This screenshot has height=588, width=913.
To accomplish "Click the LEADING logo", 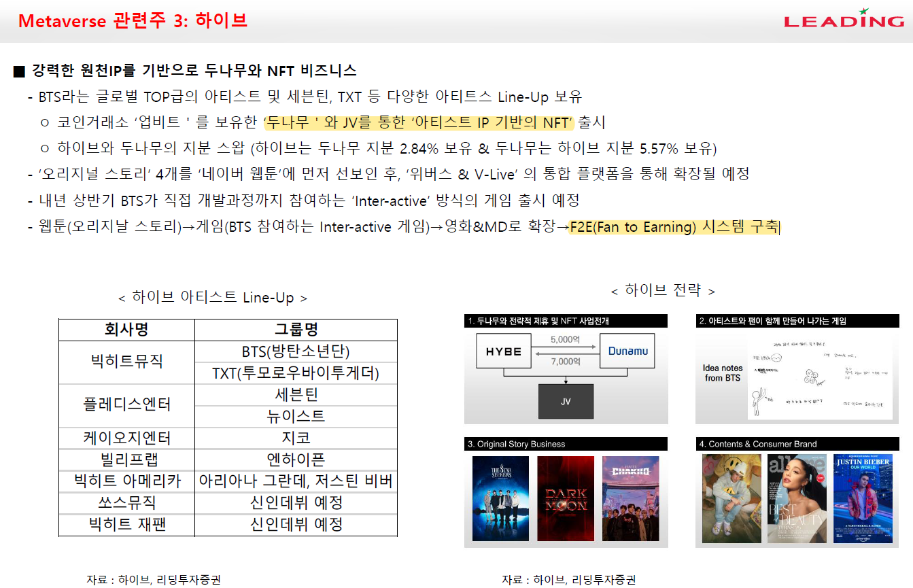I will [x=844, y=18].
